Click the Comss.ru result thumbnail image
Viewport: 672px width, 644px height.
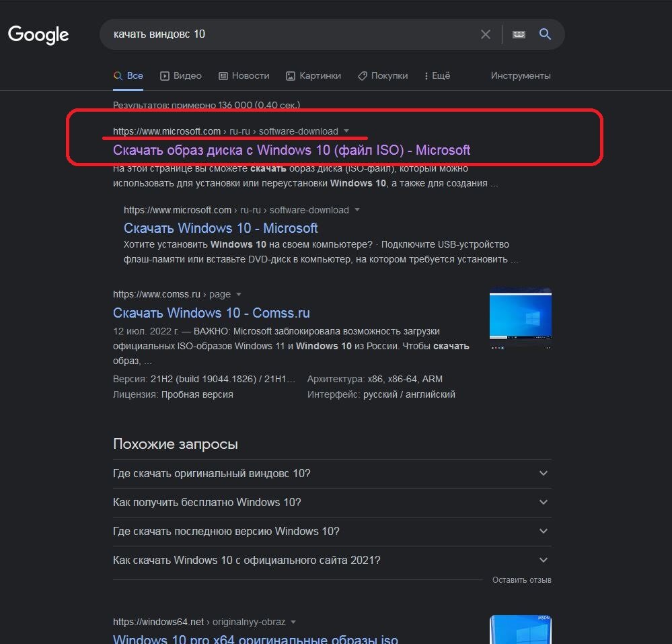point(520,318)
